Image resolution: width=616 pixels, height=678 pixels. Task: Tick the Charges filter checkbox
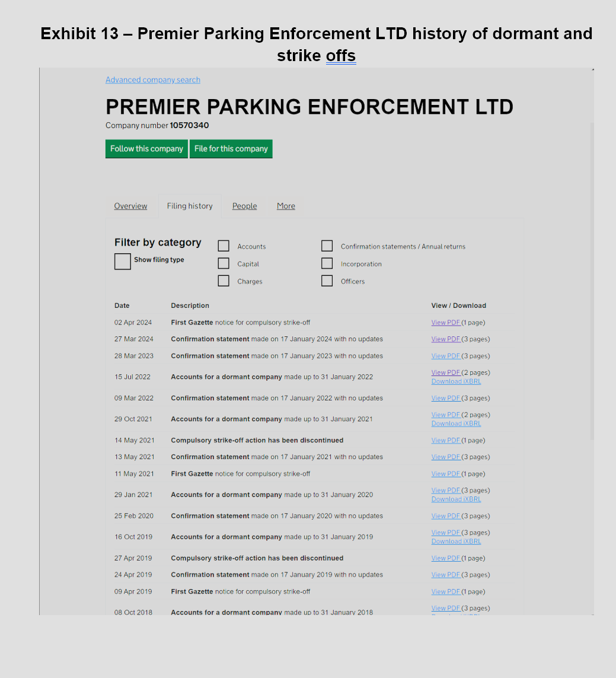coord(224,281)
